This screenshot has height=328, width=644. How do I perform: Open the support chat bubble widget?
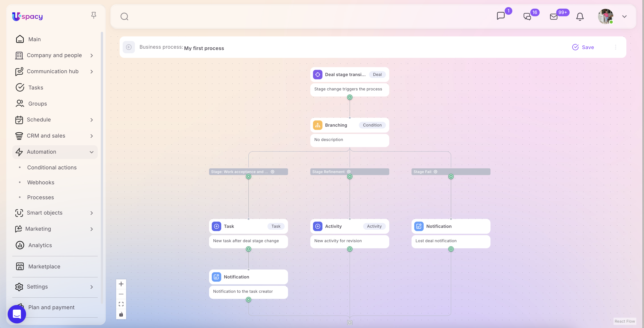(17, 314)
